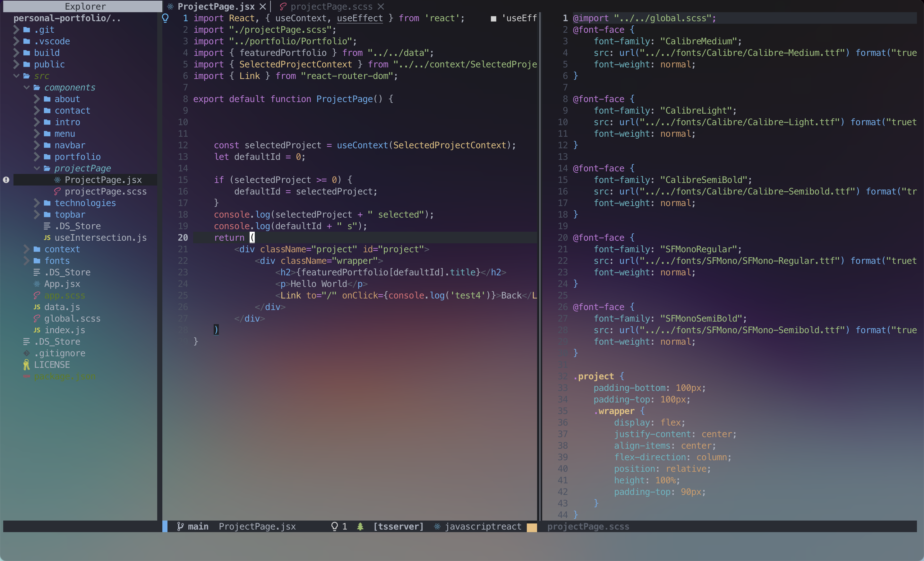Viewport: 924px width, 561px height.
Task: Click the treesitter tree icon in status bar
Action: (x=360, y=527)
